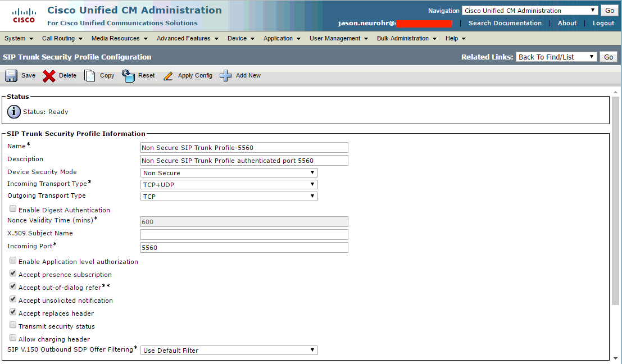The image size is (622, 364).
Task: Click the About link
Action: (x=567, y=23)
